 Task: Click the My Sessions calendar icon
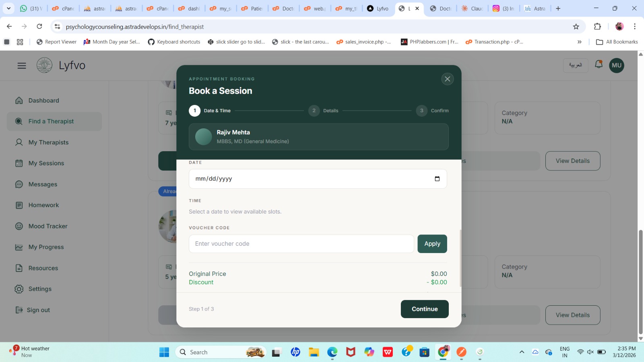(x=19, y=163)
